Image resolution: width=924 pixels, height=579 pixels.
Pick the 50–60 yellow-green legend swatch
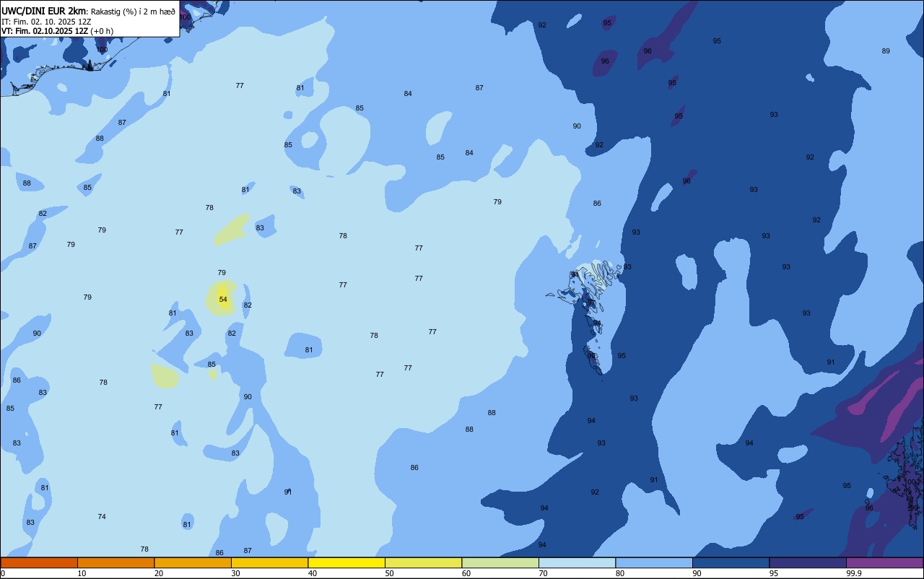pos(423,562)
